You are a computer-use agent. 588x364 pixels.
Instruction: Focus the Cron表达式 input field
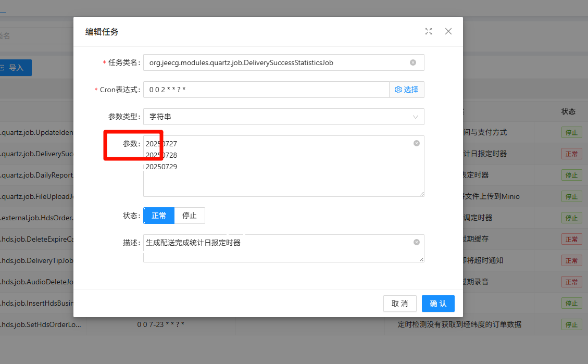pos(266,90)
